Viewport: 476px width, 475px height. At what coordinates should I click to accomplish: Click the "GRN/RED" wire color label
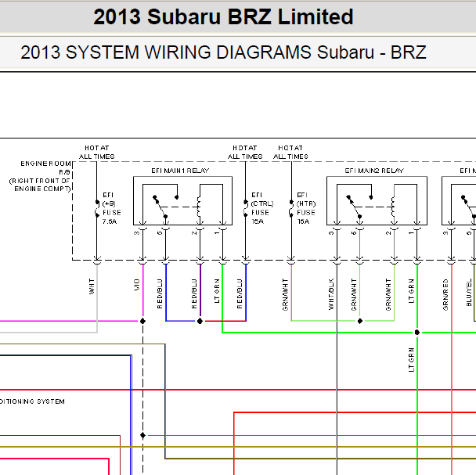(x=445, y=294)
